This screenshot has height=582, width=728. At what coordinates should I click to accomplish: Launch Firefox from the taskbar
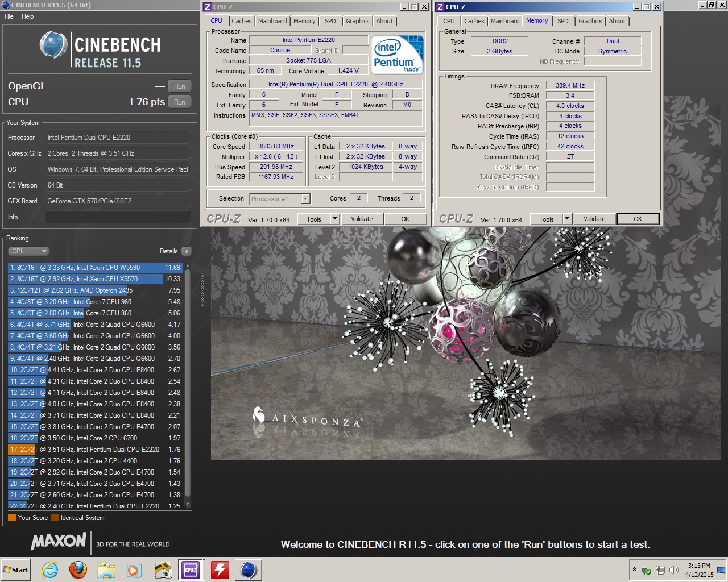pos(78,569)
